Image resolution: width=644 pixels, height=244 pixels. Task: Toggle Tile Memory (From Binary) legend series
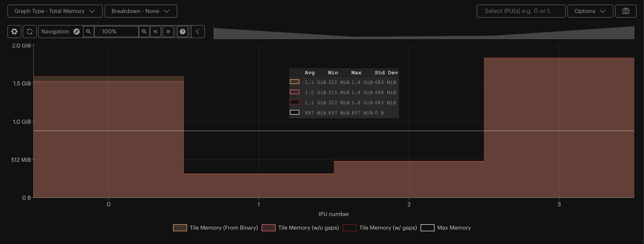[x=215, y=228]
